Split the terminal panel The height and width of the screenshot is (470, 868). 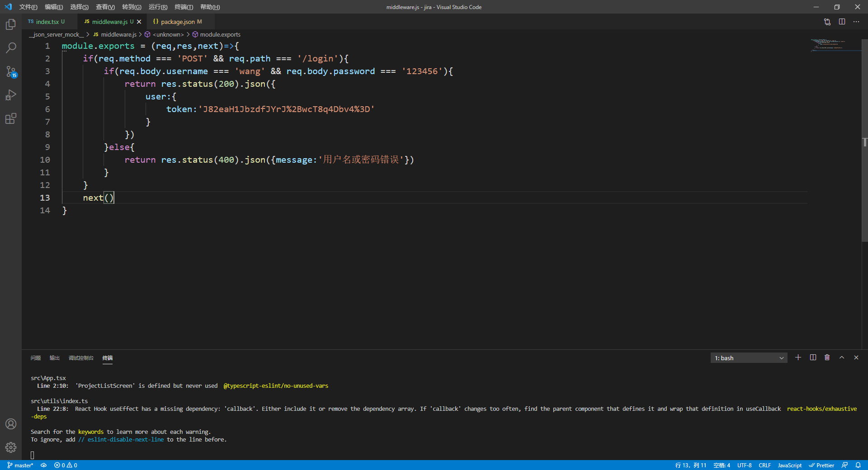813,357
